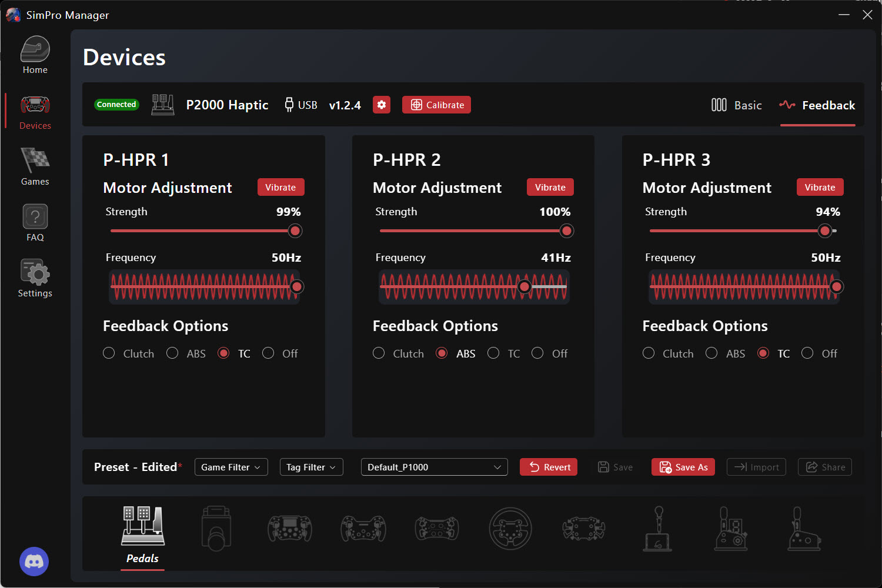Screen dimensions: 882x588
Task: Open the Discord icon in the sidebar
Action: point(34,562)
